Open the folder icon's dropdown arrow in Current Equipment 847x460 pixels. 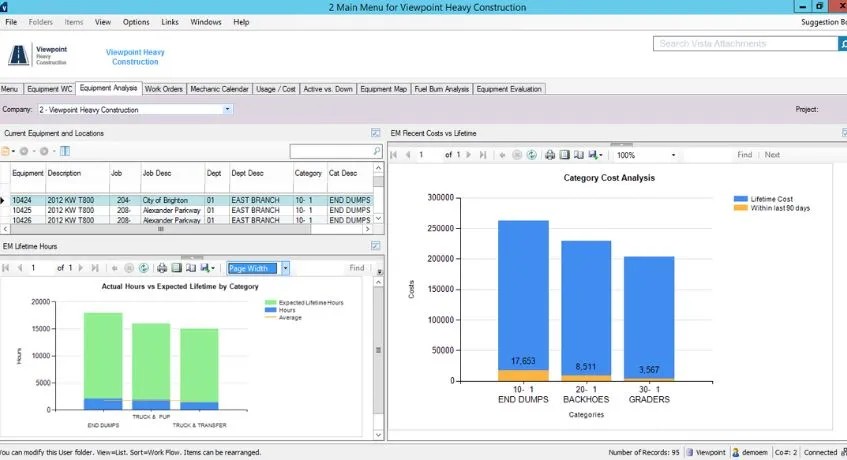click(x=14, y=152)
